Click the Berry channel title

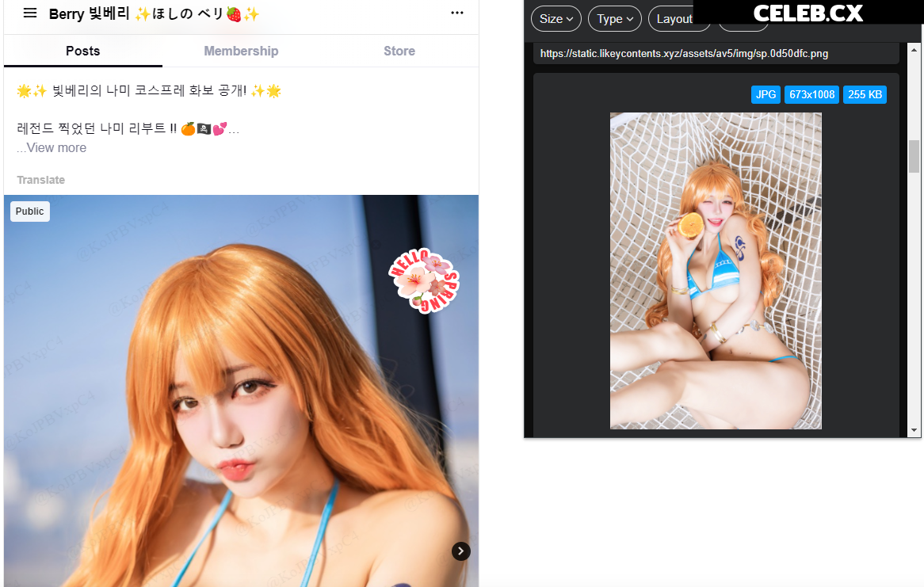tap(154, 13)
